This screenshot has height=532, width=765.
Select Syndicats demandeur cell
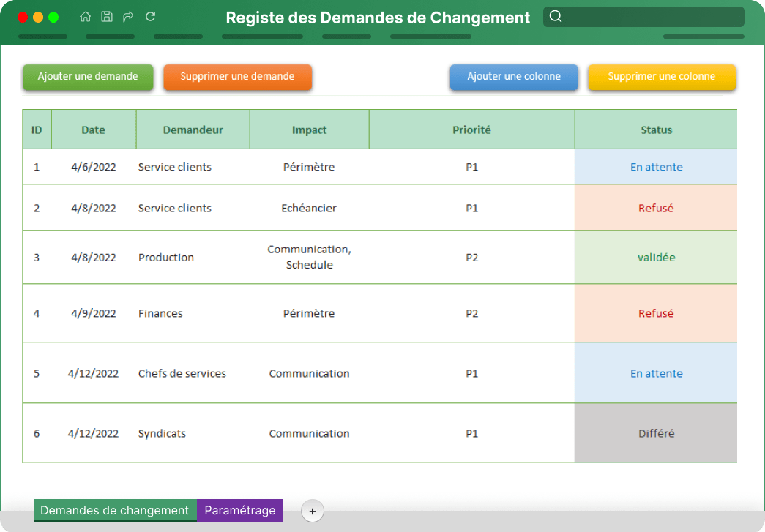[x=193, y=433]
